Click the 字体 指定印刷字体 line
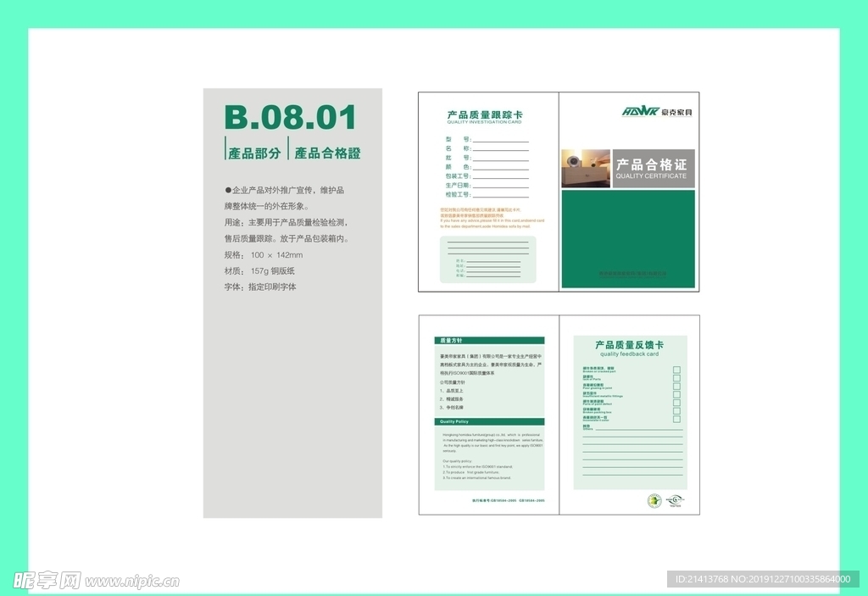 [x=260, y=287]
